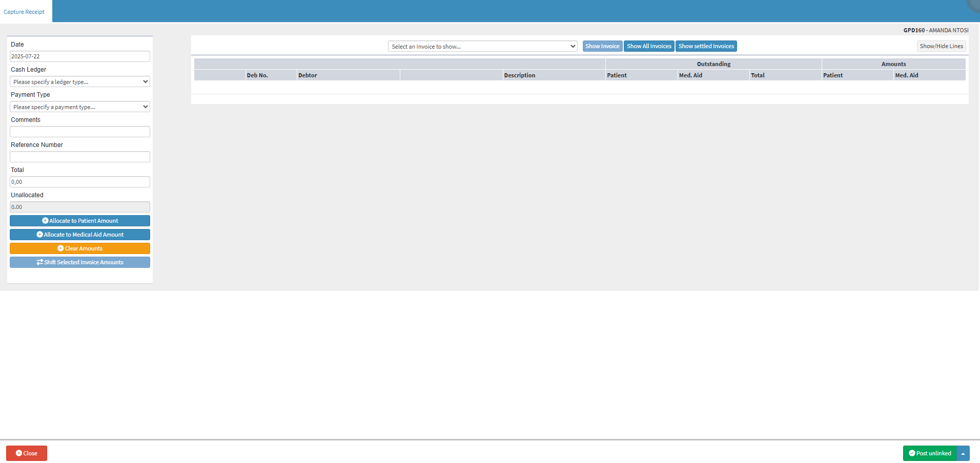Click the Amounts group header
The height and width of the screenshot is (463, 980).
(893, 64)
